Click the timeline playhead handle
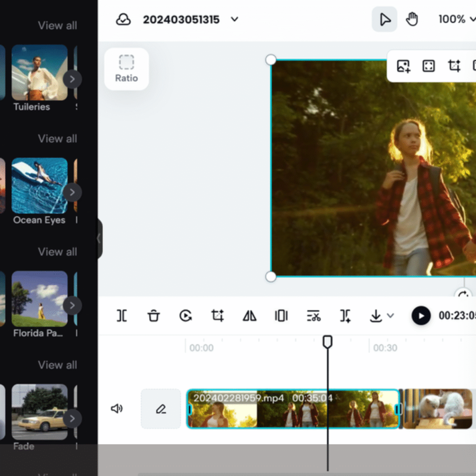This screenshot has height=476, width=476. point(328,342)
